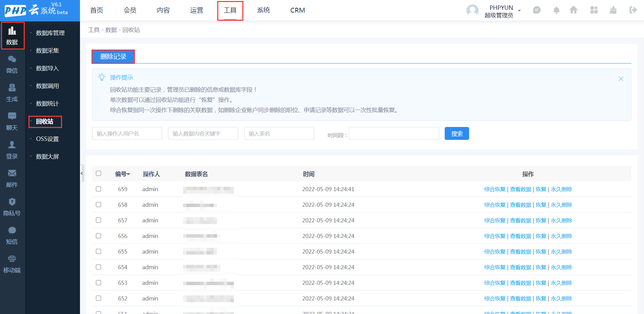Open the grid apps icon in header
This screenshot has height=314, width=644.
[594, 10]
